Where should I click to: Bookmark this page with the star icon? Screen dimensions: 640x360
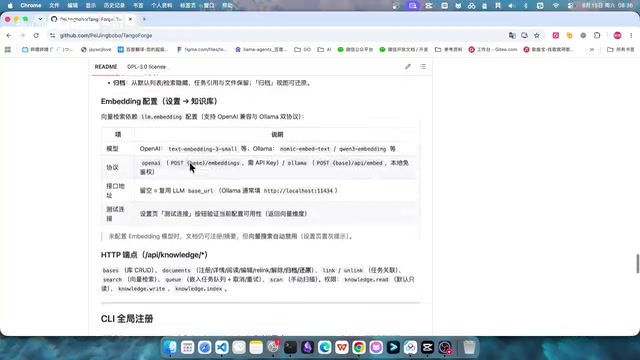[537, 36]
